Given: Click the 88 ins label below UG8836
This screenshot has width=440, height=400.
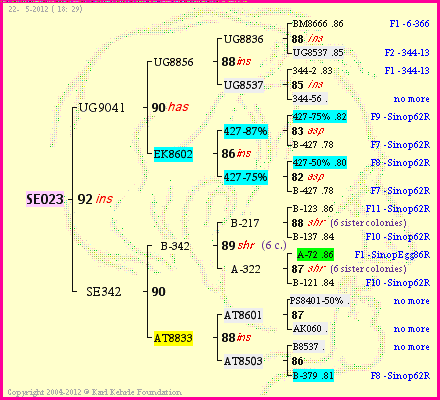Looking at the screenshot, I should point(236,62).
